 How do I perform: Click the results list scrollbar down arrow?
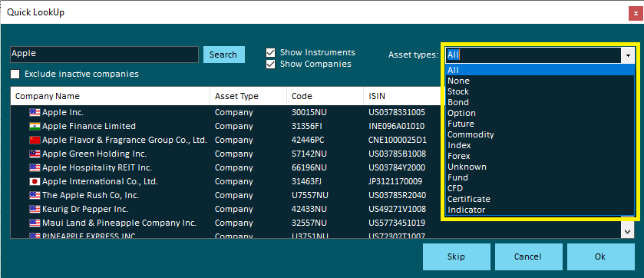click(628, 232)
